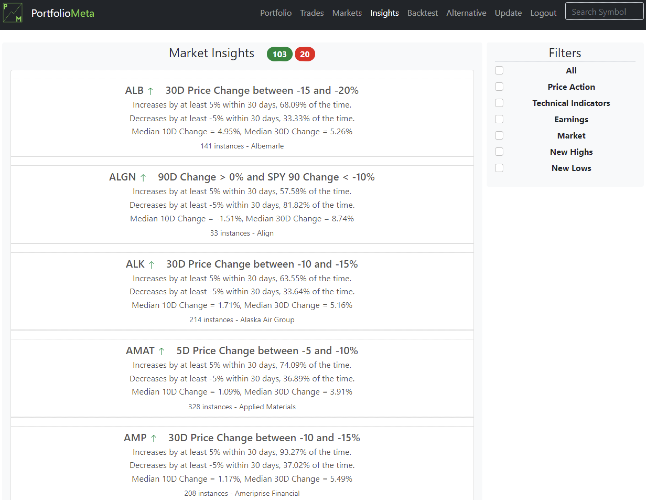Click the New Lows filter label

571,168
